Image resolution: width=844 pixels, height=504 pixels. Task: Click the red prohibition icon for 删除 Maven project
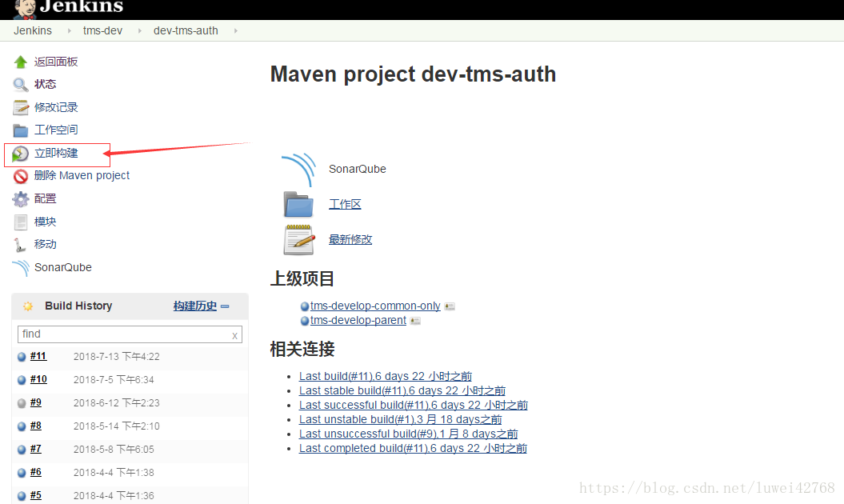click(x=21, y=176)
